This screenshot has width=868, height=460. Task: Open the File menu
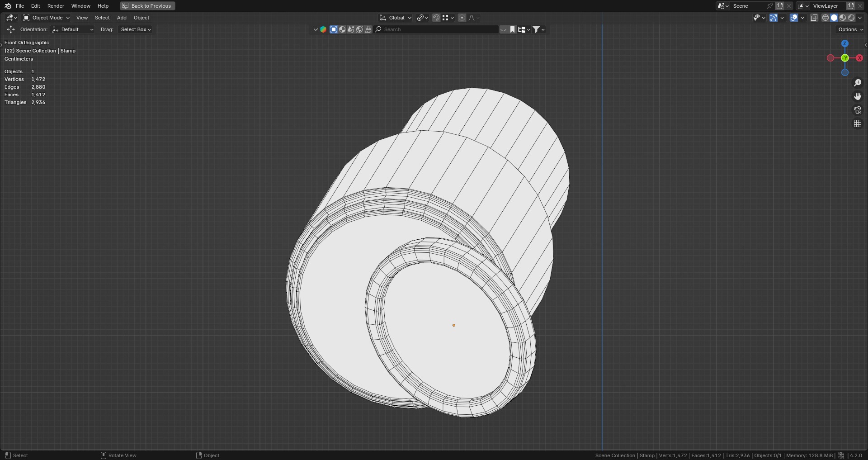coord(20,6)
